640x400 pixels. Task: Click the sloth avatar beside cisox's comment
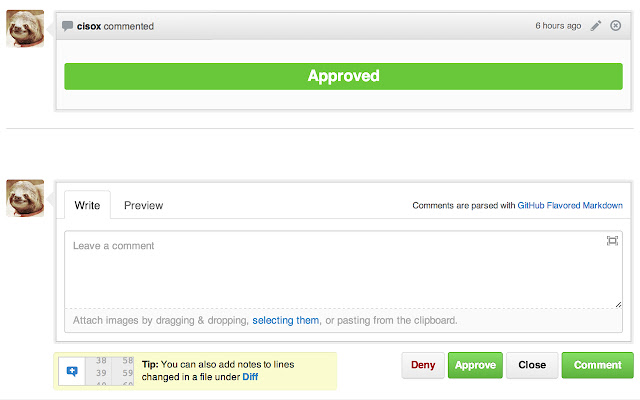(x=25, y=30)
